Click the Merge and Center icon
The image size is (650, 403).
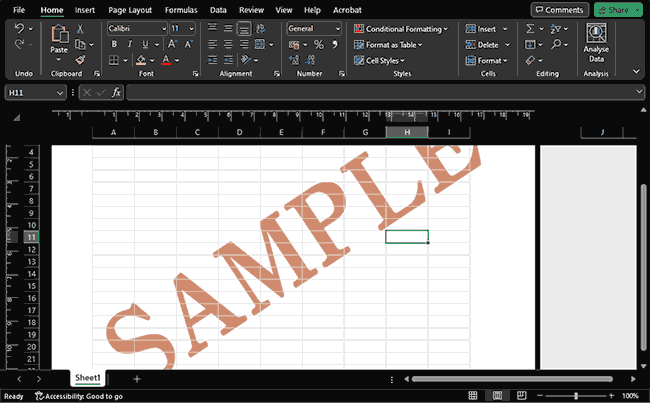pyautogui.click(x=260, y=44)
